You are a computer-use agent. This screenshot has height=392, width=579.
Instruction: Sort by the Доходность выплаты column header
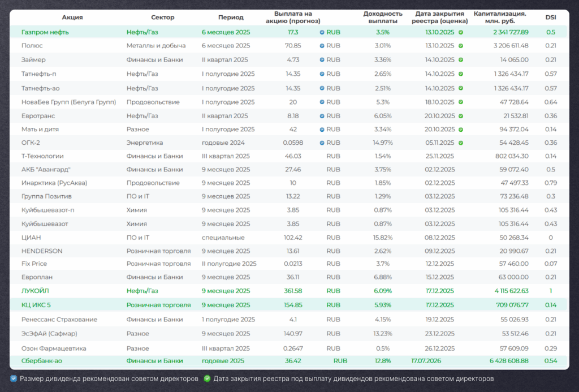click(x=382, y=18)
